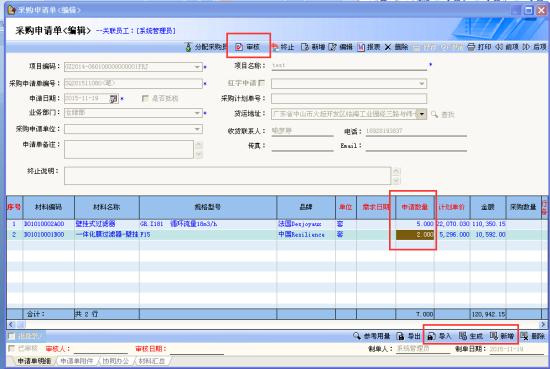Click the 金额 column header
The image size is (550, 369).
488,207
